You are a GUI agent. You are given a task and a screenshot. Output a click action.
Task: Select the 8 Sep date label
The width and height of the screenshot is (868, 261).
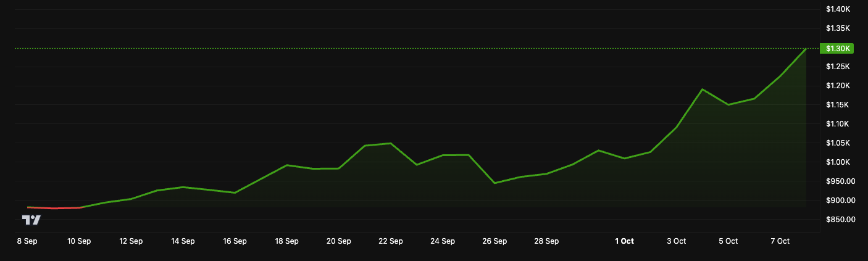click(27, 241)
